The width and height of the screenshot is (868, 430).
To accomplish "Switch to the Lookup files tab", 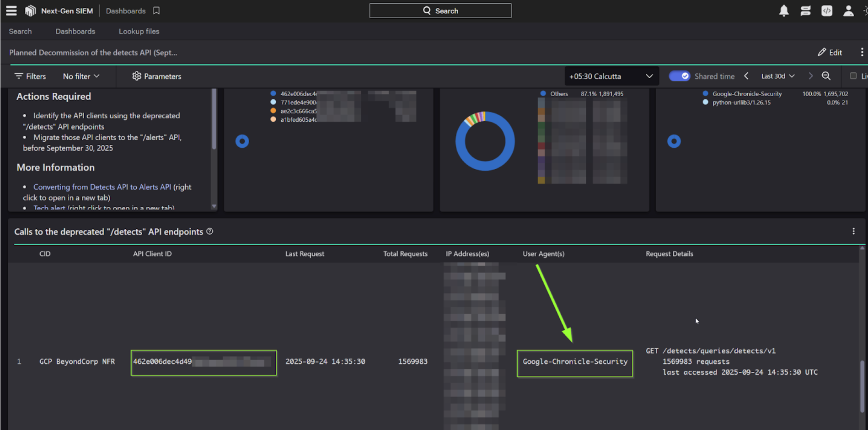I will (139, 31).
